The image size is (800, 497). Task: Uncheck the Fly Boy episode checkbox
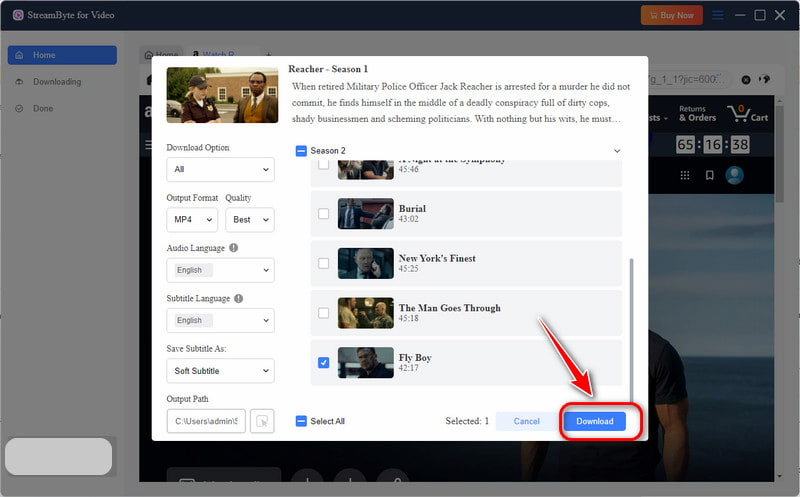click(x=323, y=363)
